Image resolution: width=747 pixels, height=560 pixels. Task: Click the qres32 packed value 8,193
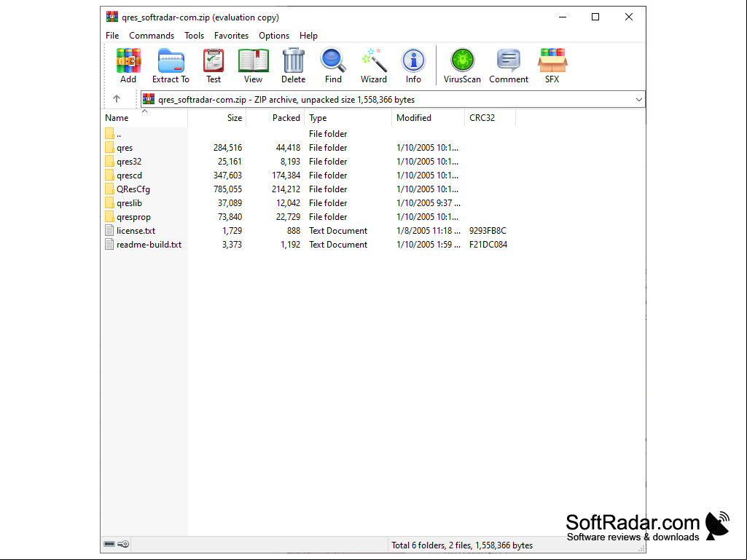290,162
